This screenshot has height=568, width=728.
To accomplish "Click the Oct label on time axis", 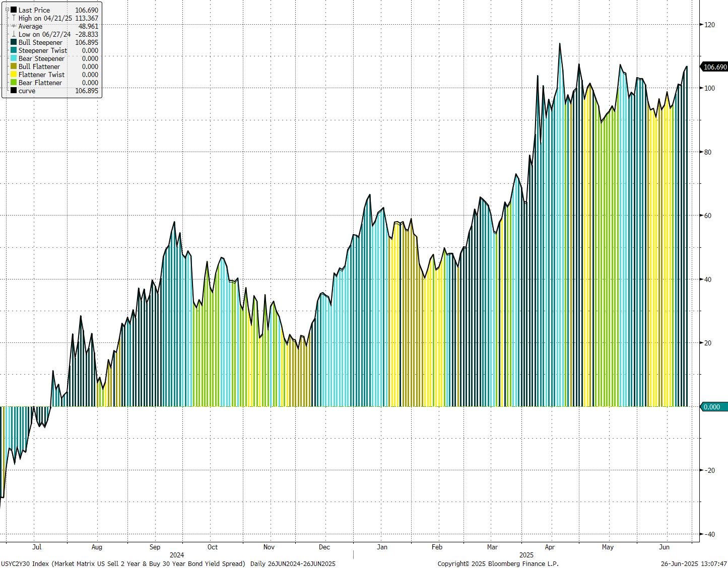I will [x=212, y=547].
